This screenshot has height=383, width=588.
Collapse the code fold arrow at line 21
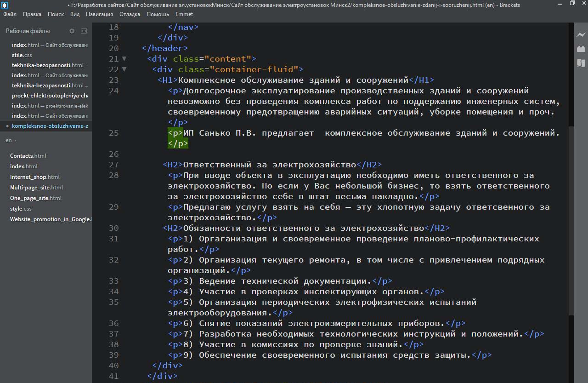click(124, 59)
